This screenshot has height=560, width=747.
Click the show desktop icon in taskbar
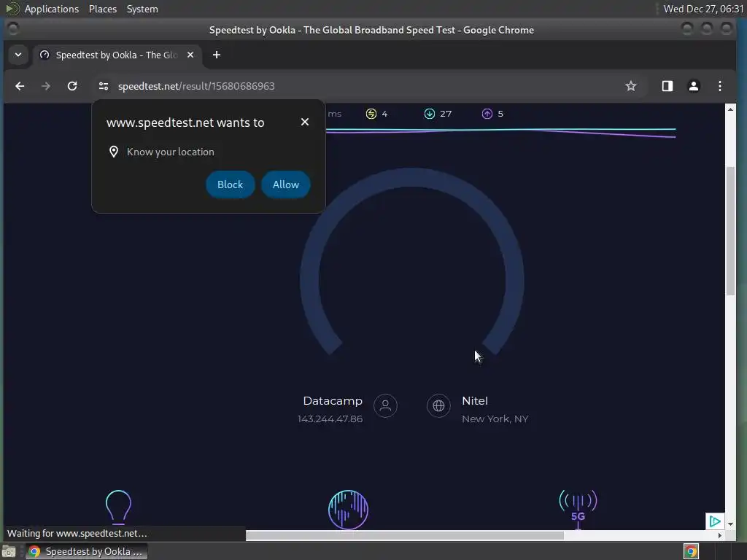[9, 551]
